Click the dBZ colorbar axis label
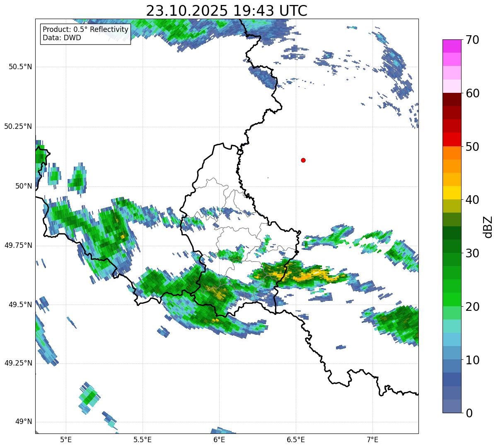498x448 pixels. [x=488, y=226]
